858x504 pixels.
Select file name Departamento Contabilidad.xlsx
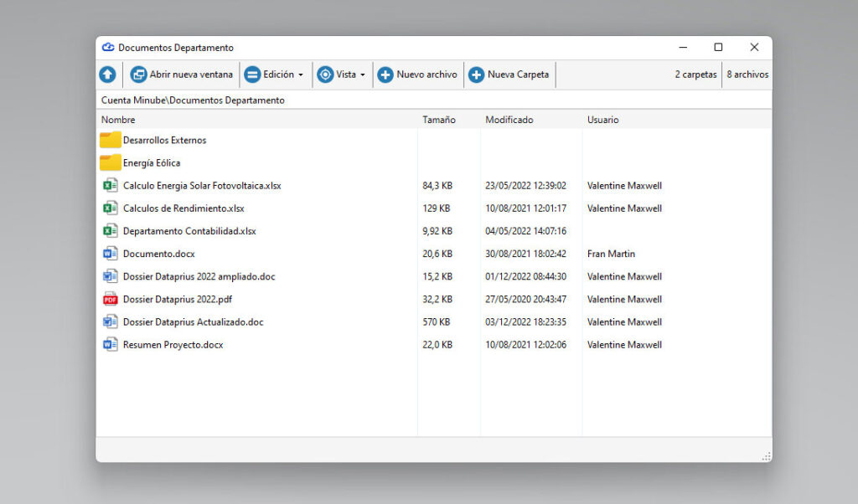(189, 231)
